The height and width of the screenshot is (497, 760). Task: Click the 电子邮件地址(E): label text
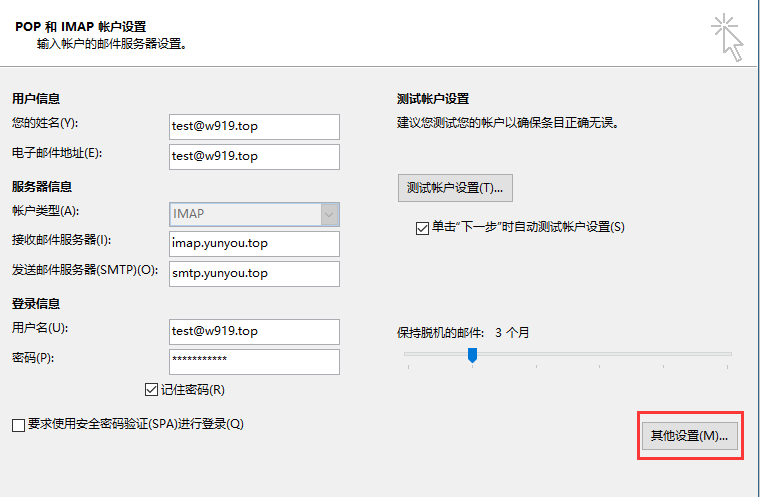click(x=57, y=153)
